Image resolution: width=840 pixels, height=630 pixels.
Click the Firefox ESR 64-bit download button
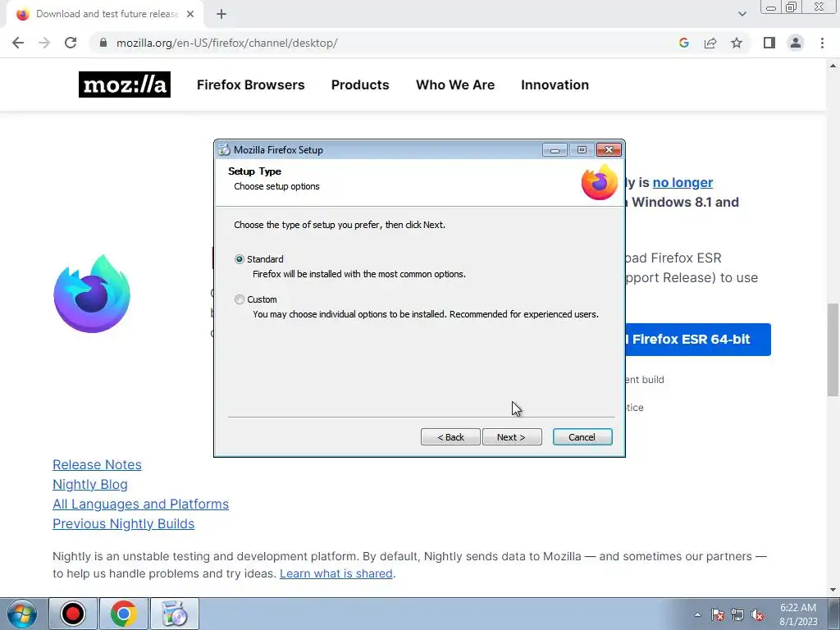coord(697,339)
